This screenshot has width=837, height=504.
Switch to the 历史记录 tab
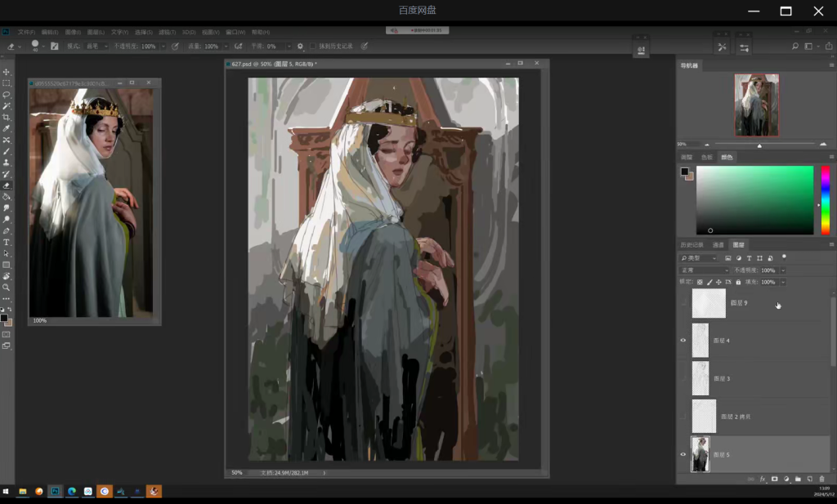coord(692,245)
